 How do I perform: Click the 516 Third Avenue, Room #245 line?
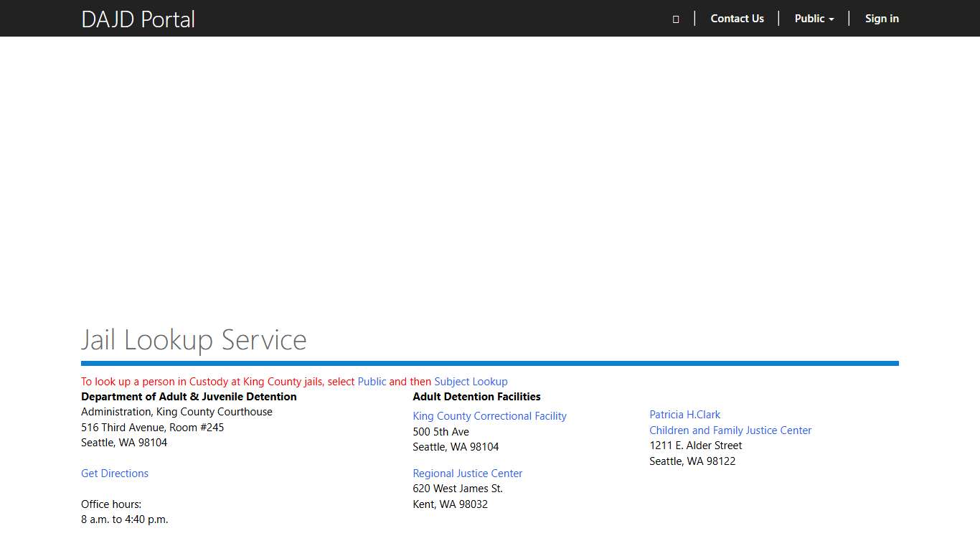click(152, 428)
